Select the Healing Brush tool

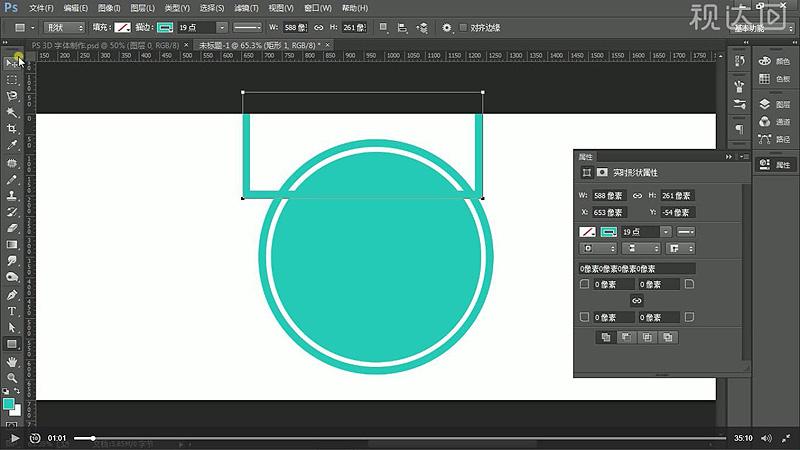(11, 163)
